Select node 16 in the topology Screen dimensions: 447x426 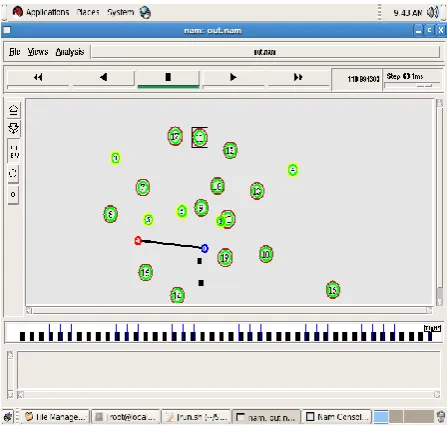217,186
